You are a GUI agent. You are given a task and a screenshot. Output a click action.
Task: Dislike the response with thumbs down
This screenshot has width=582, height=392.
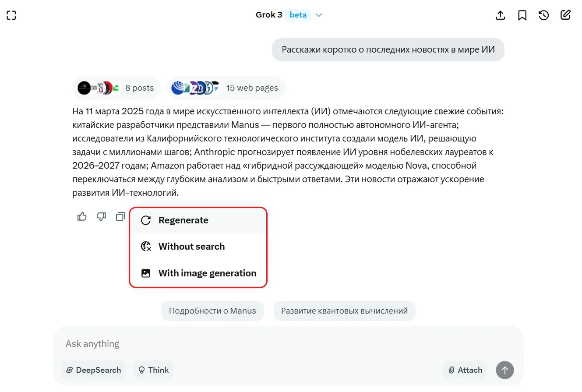(x=101, y=216)
